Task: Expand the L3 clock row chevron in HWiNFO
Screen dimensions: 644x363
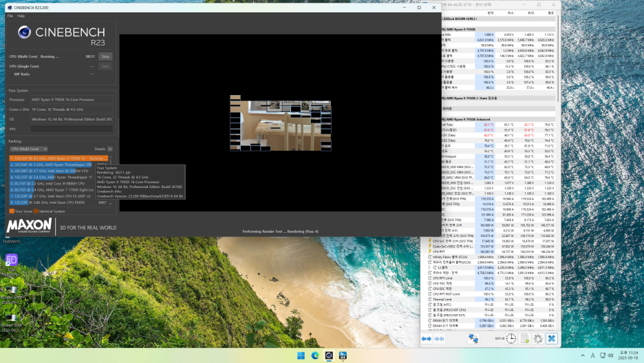Action: click(x=429, y=268)
